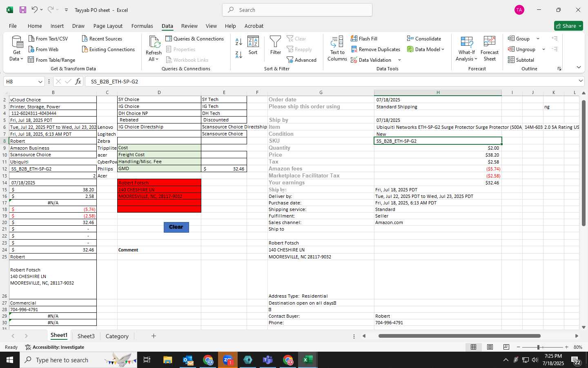
Task: Open Recent Sources
Action: [x=102, y=38]
